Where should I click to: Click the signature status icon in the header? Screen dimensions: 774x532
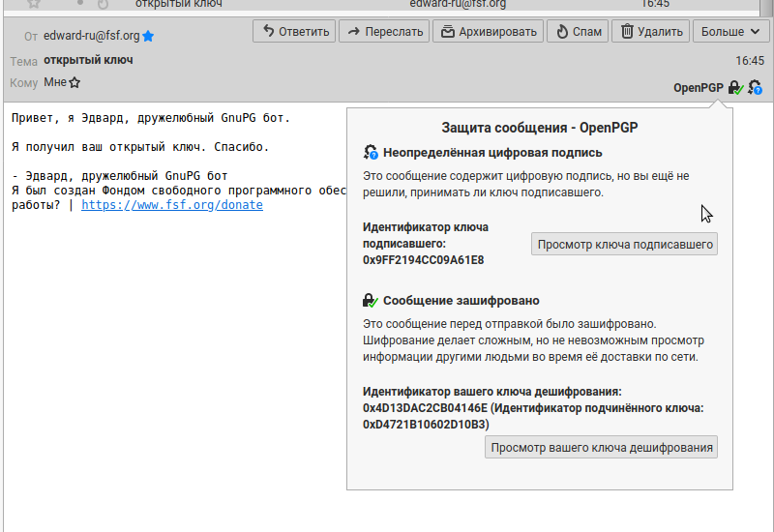755,88
